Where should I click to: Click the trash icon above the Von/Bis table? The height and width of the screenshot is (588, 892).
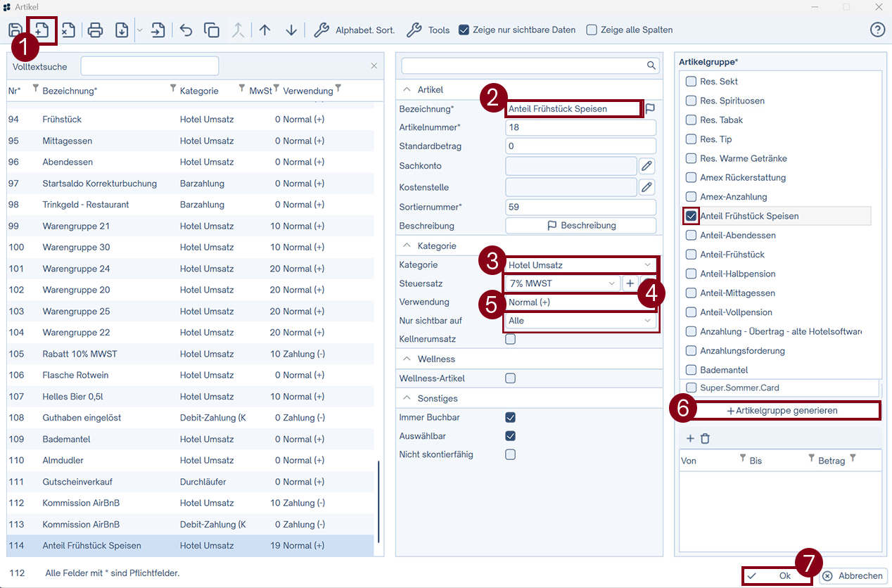tap(706, 438)
